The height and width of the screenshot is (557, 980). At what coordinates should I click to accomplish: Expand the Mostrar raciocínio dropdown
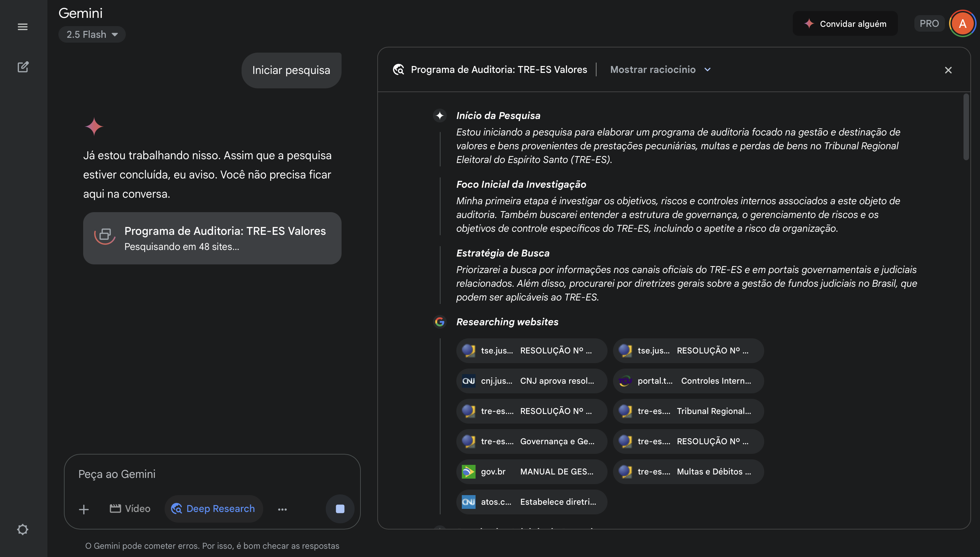pyautogui.click(x=660, y=69)
